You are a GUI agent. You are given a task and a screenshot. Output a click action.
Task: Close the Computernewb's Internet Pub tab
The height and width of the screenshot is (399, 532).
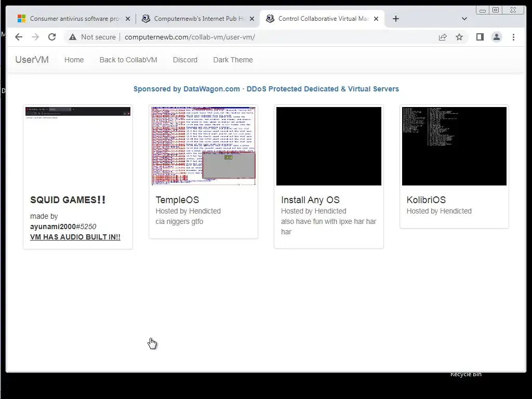tap(252, 19)
